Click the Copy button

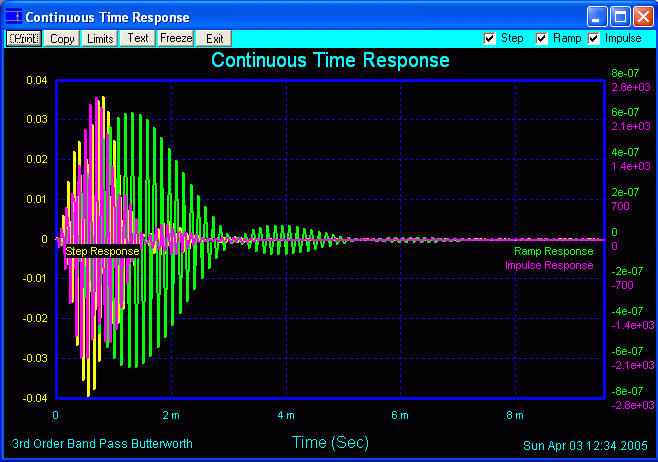click(62, 38)
